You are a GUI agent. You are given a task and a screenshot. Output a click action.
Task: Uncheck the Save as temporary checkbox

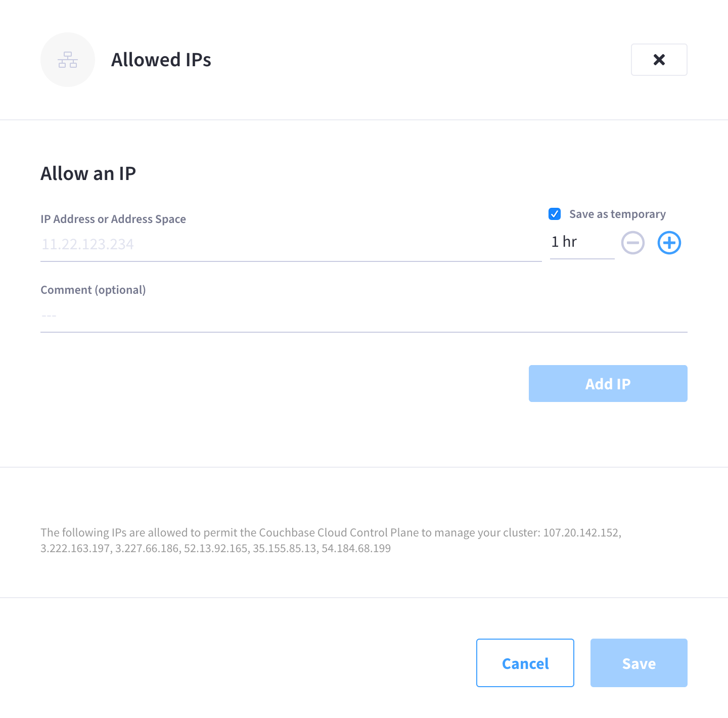point(555,214)
